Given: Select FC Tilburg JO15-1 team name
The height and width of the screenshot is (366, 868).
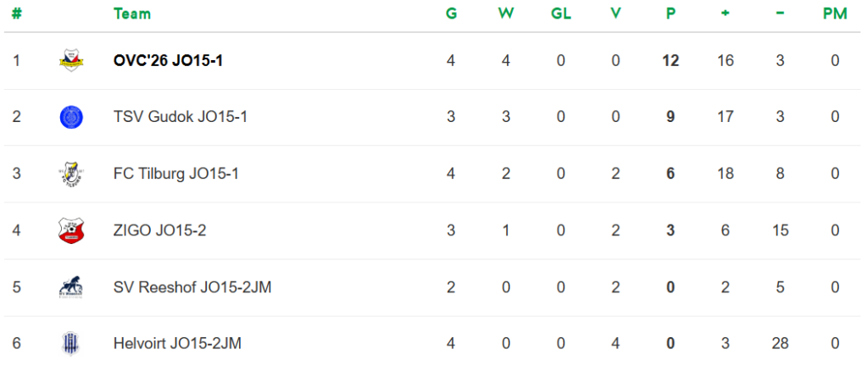Looking at the screenshot, I should (175, 174).
